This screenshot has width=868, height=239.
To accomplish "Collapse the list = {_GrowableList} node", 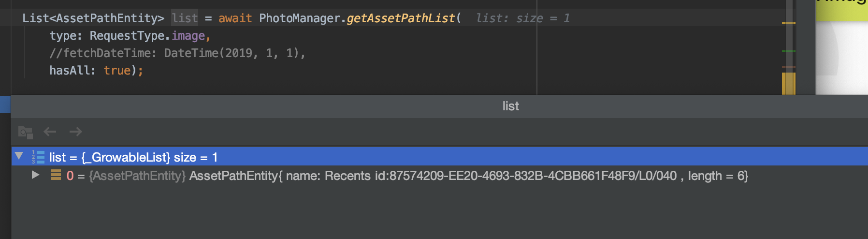I will (19, 156).
